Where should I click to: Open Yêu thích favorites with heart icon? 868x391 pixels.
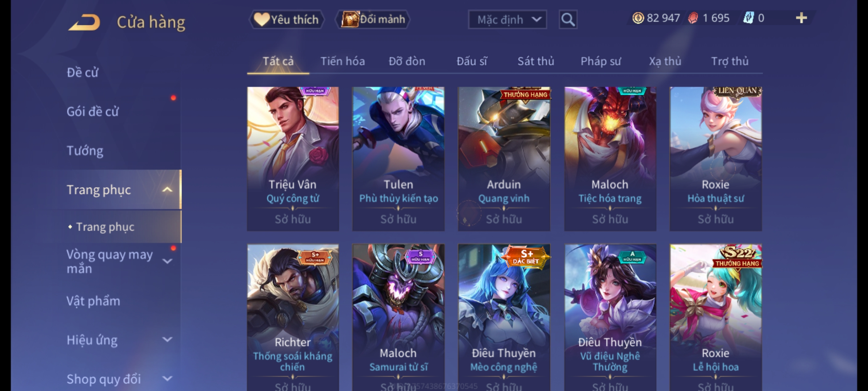tap(286, 19)
